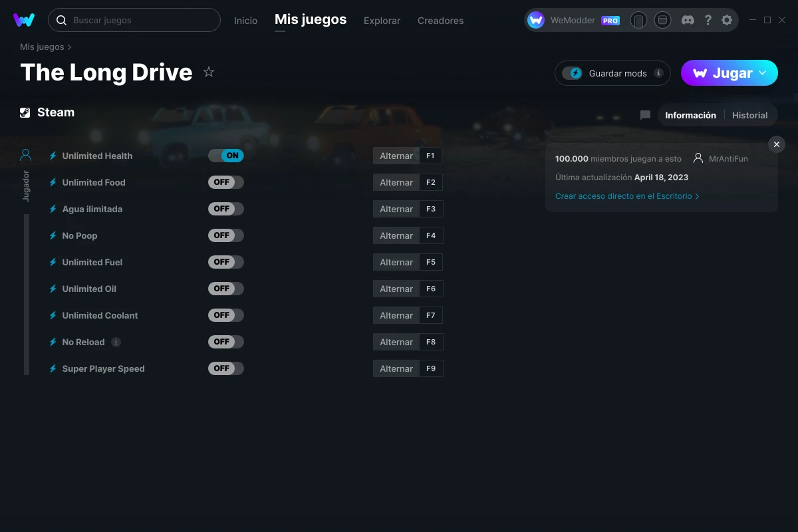Click Alternar button for Super Player Speed

396,368
